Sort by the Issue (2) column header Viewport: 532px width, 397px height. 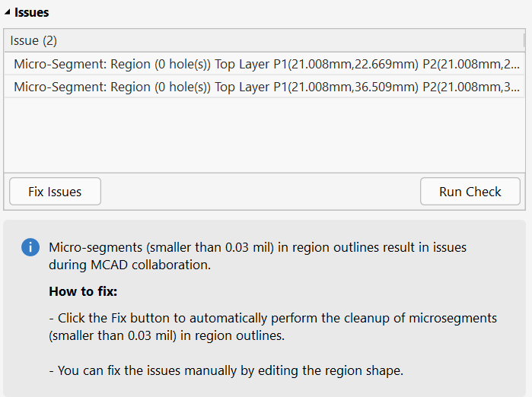34,40
